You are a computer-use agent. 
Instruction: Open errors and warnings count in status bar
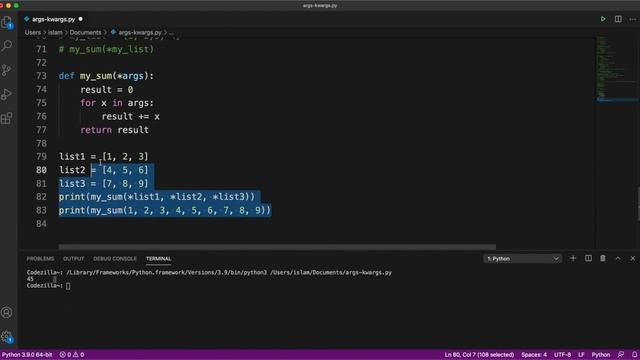[72, 355]
